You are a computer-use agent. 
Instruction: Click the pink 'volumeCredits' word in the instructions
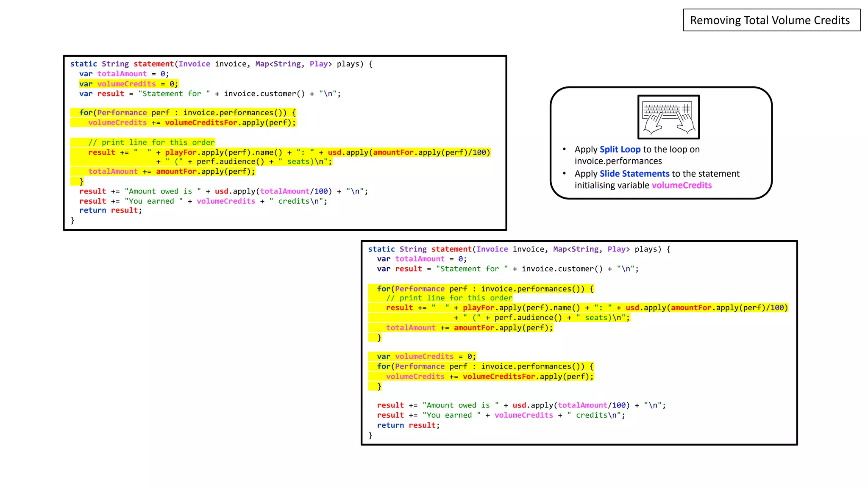pyautogui.click(x=682, y=186)
